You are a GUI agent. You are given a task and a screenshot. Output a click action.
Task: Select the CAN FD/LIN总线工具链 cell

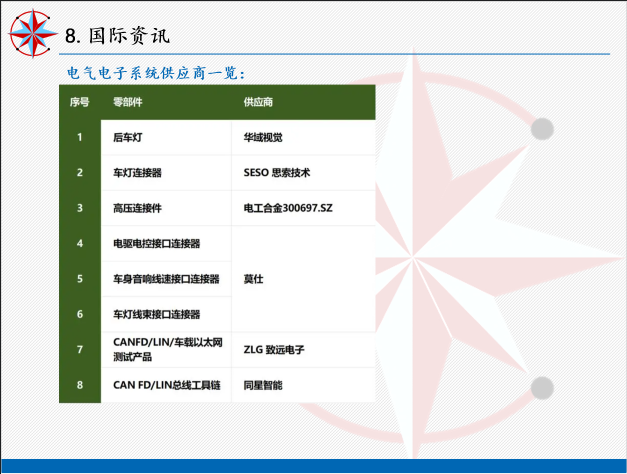(x=166, y=384)
